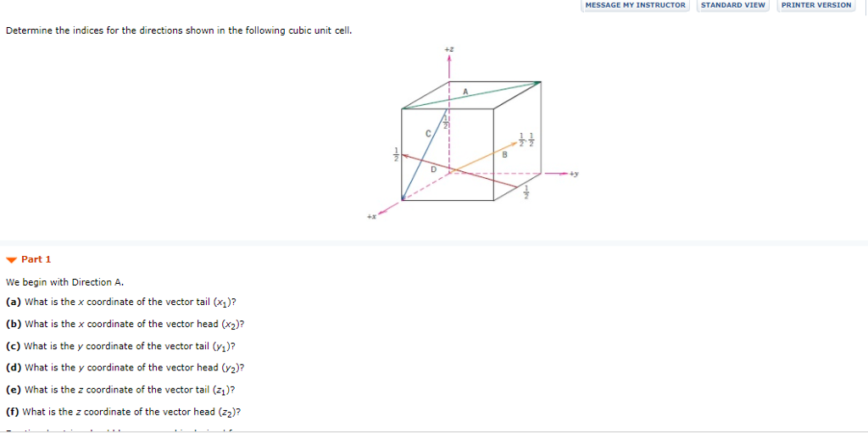Click question (d) about y head coordinate
868x433 pixels.
pos(125,368)
